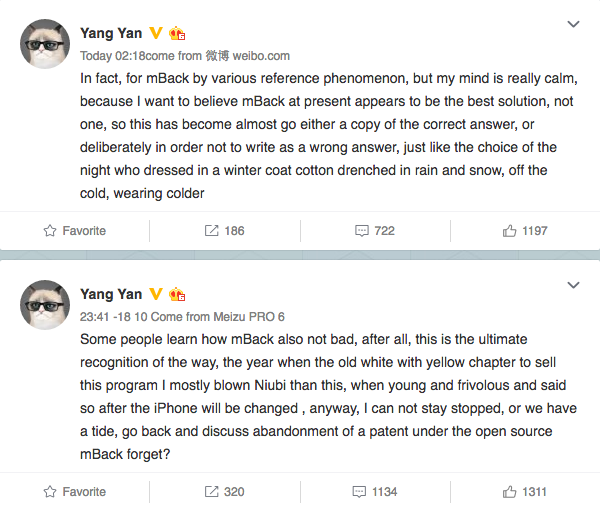Open Yang Yan profile name on second post
This screenshot has height=508, width=600.
110,293
